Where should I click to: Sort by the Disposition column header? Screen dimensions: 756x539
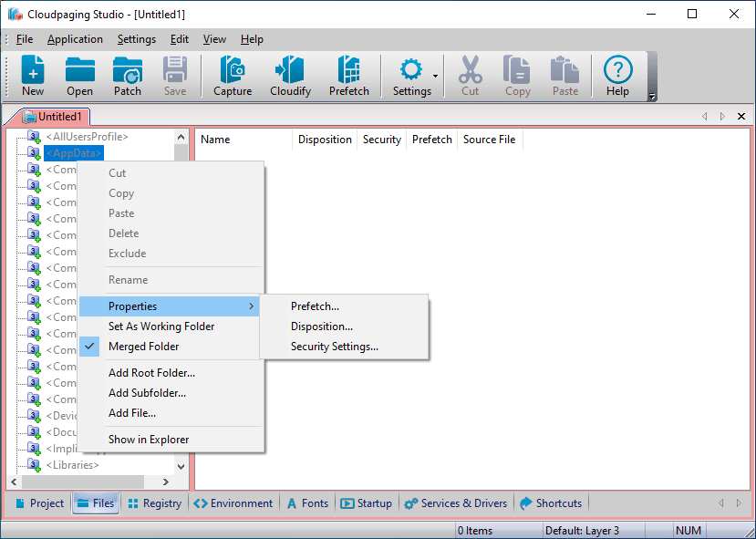tap(325, 140)
